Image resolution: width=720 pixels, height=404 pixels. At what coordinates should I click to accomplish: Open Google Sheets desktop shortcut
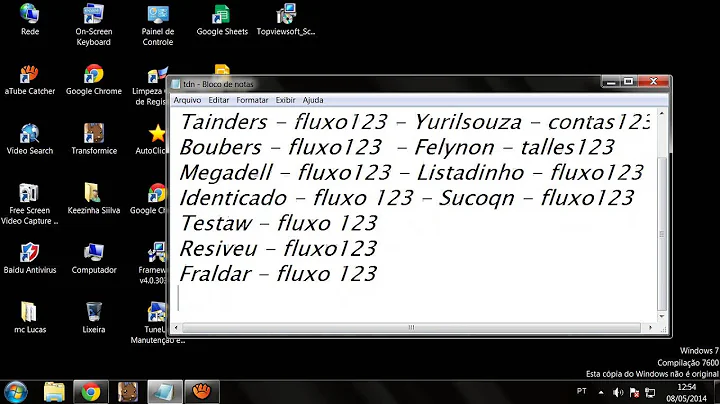click(x=222, y=19)
